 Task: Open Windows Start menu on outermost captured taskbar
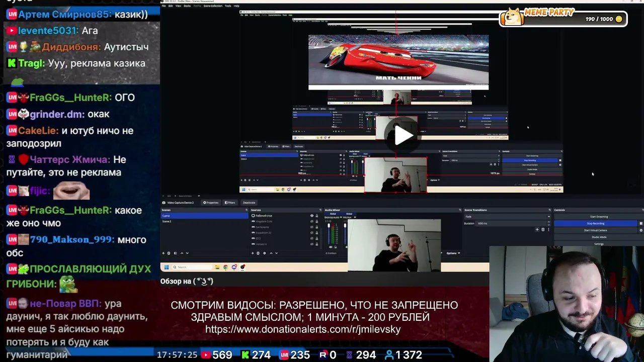(167, 267)
